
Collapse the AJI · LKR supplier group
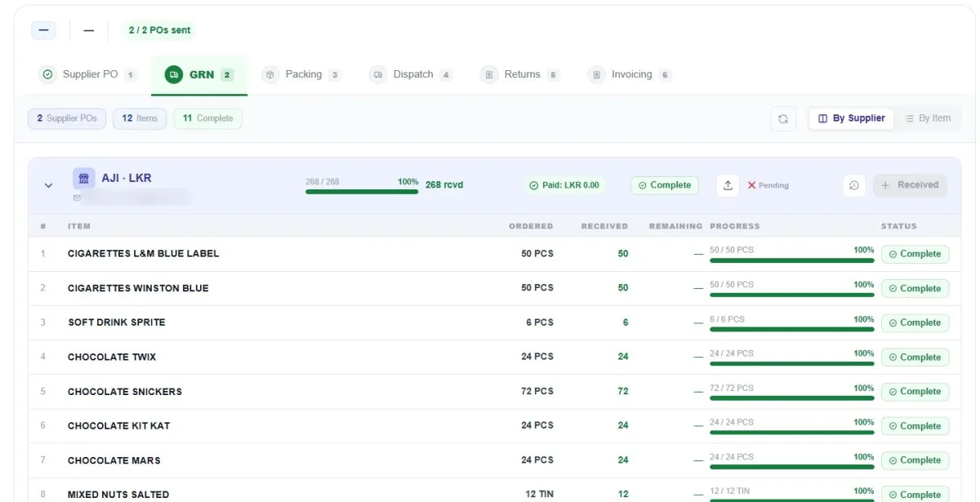(x=48, y=185)
